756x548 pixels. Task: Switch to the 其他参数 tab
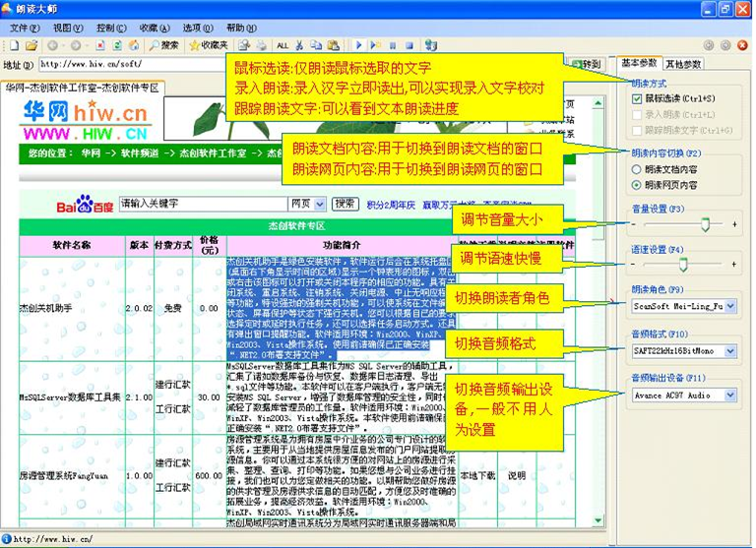(683, 64)
